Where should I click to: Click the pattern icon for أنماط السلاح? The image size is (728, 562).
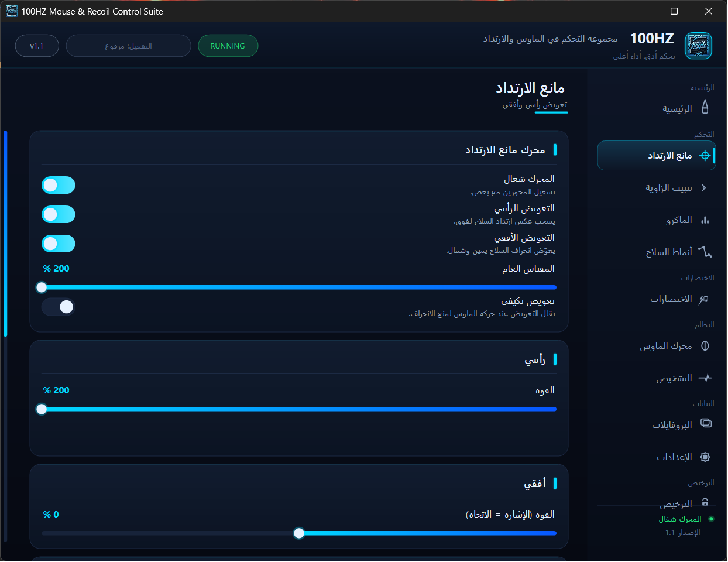point(705,252)
